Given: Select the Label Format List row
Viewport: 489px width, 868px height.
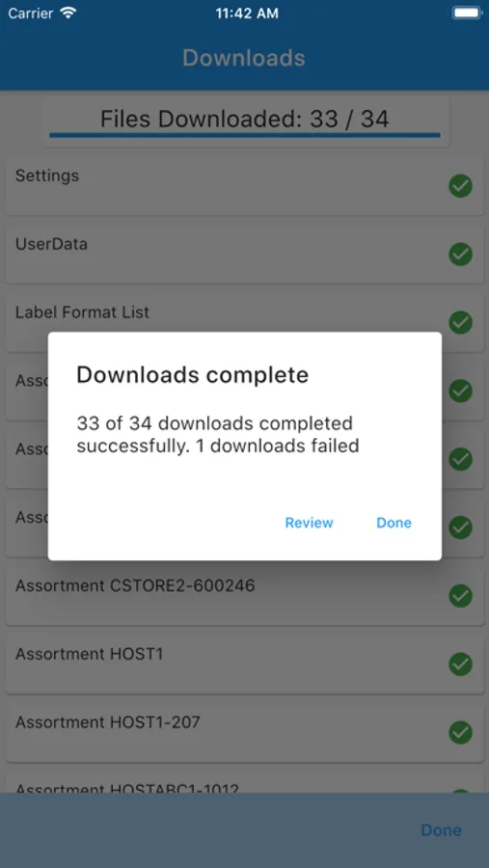Looking at the screenshot, I should point(245,322).
